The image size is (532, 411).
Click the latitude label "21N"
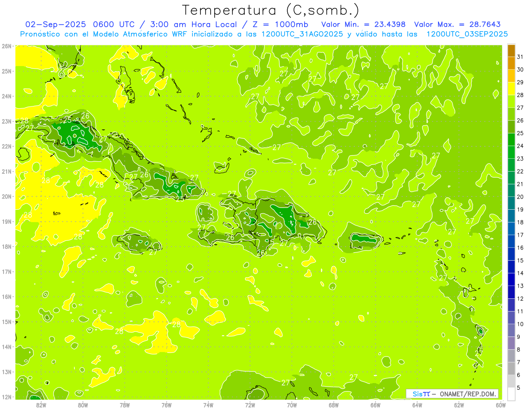[6, 171]
